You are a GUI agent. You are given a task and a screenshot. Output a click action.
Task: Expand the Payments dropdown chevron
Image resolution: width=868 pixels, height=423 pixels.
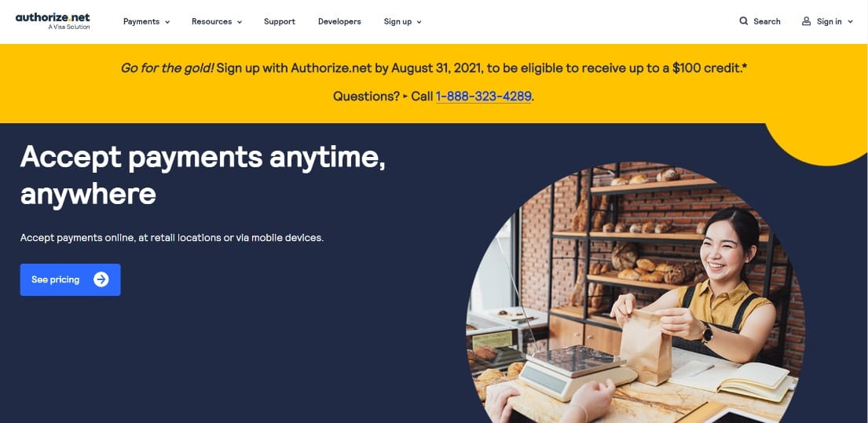(167, 22)
